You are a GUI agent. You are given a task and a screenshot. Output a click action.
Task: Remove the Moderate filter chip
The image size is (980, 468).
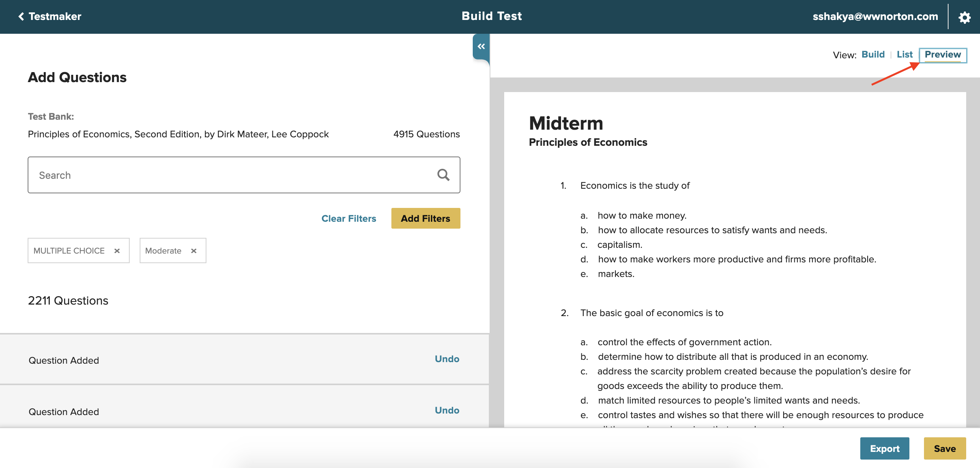(x=194, y=251)
